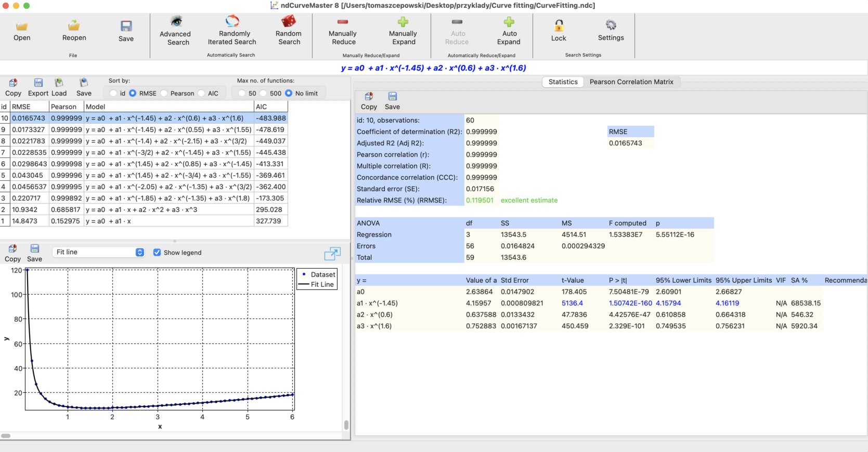The width and height of the screenshot is (868, 452).
Task: Click RRMSE value 0.119501
Action: click(480, 201)
